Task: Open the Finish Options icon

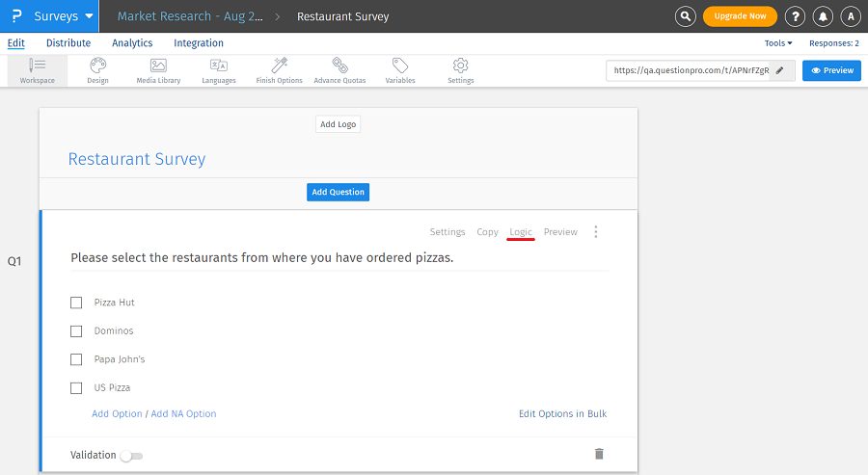Action: [x=280, y=66]
